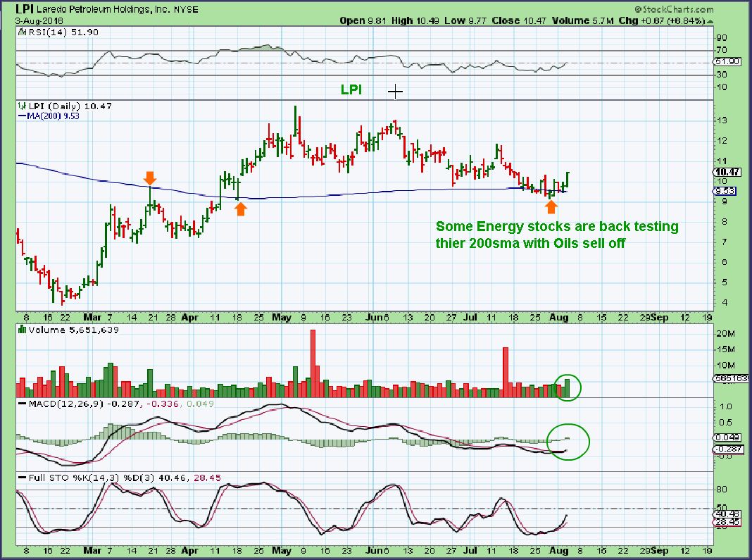Click the 51.90 RSI value tag on axis
Screen dimensions: 752x560
[727, 62]
